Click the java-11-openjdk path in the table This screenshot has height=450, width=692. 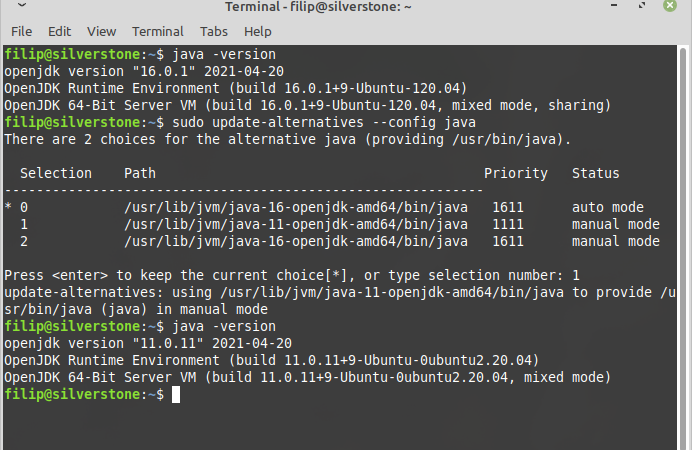(x=296, y=224)
